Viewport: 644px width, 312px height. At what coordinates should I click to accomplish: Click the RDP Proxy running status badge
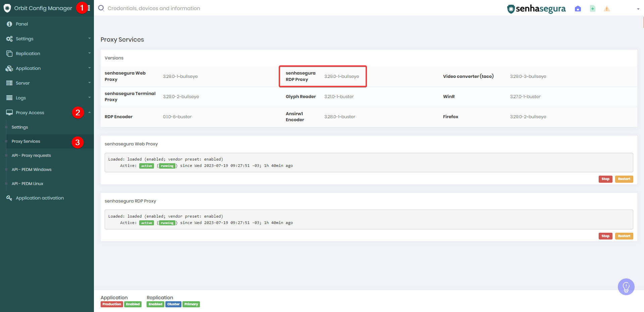[x=167, y=223]
